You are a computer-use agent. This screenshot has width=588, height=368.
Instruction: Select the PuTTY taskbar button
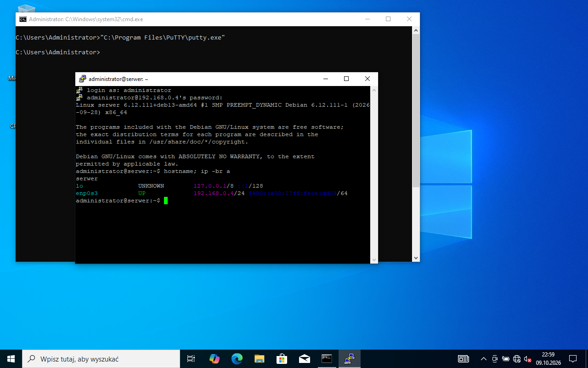[x=349, y=359]
